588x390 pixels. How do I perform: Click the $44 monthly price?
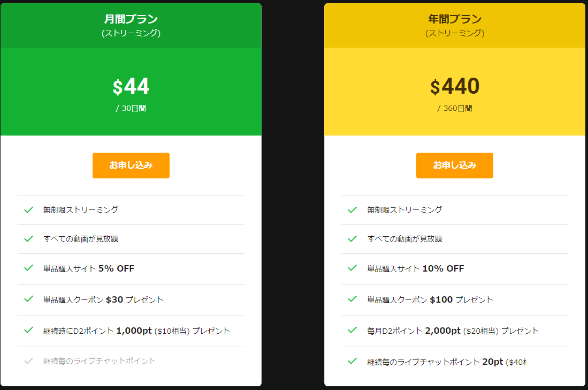pos(131,87)
